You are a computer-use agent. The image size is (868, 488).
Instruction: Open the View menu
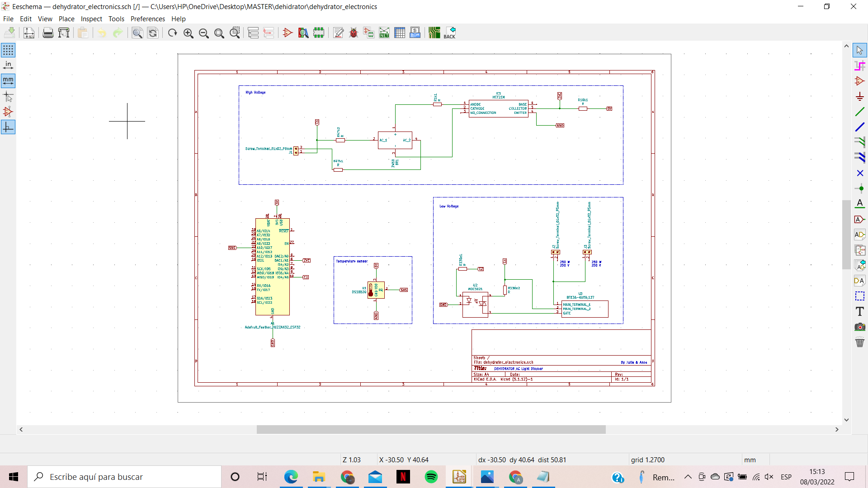[x=45, y=19]
